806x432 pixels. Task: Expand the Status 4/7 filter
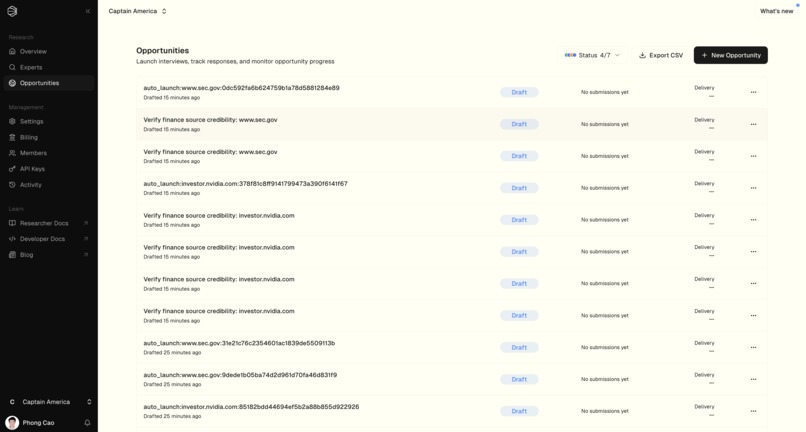(x=592, y=55)
